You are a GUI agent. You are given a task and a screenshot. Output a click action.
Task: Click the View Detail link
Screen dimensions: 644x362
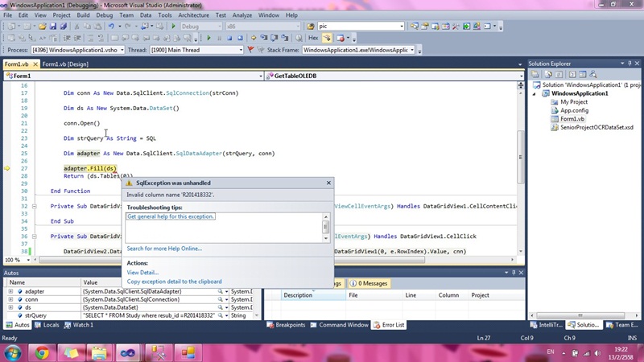142,273
